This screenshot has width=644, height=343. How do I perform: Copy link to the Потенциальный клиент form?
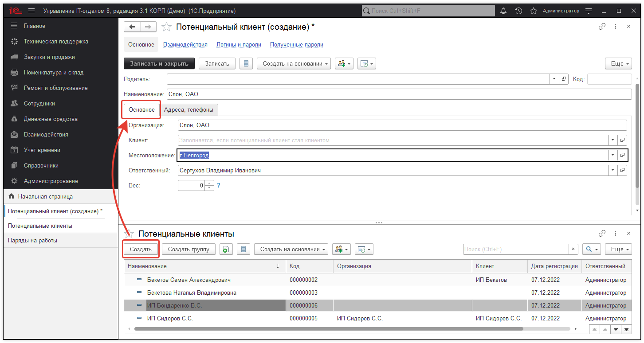coord(602,27)
